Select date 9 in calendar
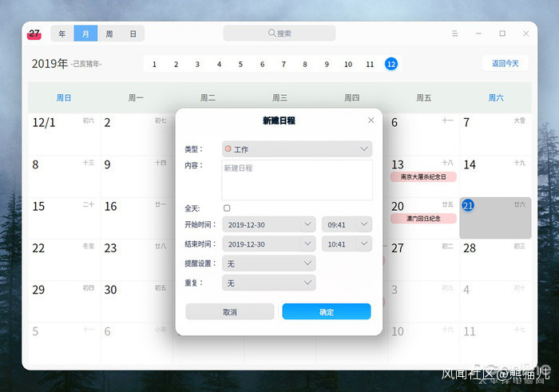This screenshot has width=559, height=392. (137, 176)
